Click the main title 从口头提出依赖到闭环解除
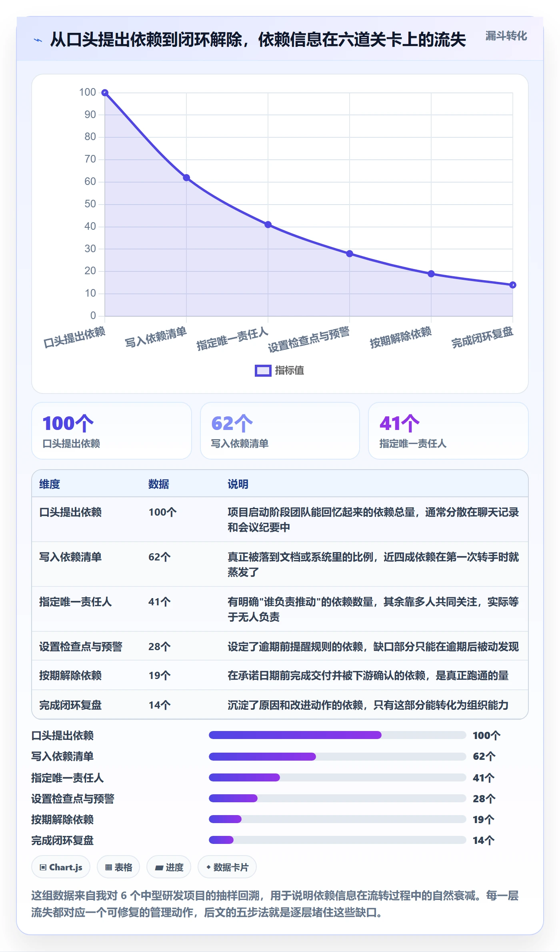This screenshot has width=560, height=952. [x=258, y=40]
